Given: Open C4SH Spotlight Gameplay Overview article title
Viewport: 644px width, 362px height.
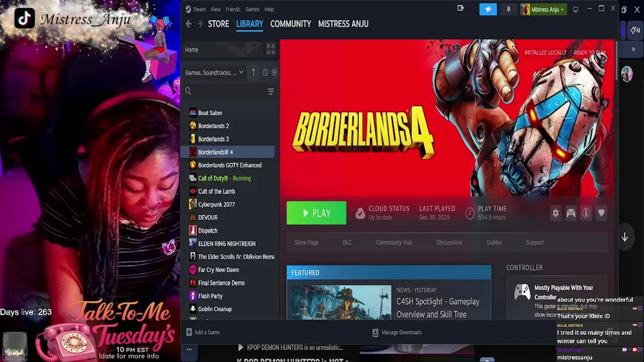Looking at the screenshot, I should coord(438,308).
